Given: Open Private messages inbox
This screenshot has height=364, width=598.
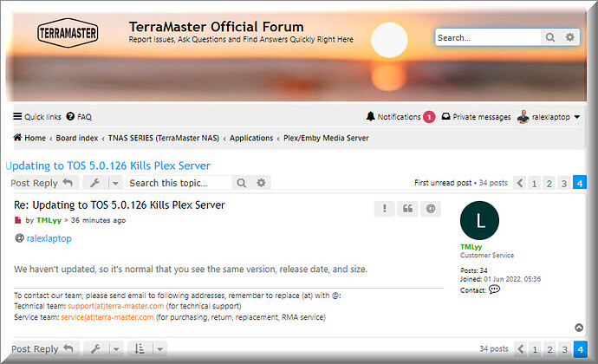Looking at the screenshot, I should click(x=476, y=117).
